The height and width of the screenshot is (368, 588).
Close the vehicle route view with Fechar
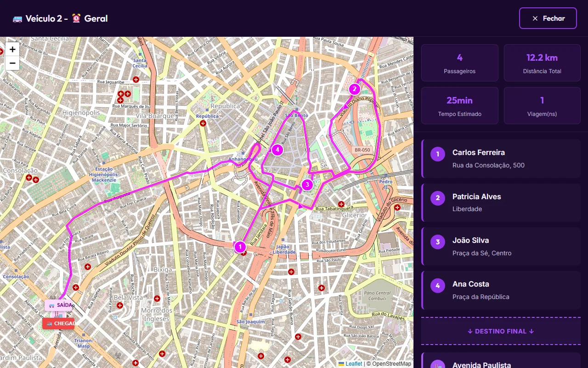[x=548, y=18]
